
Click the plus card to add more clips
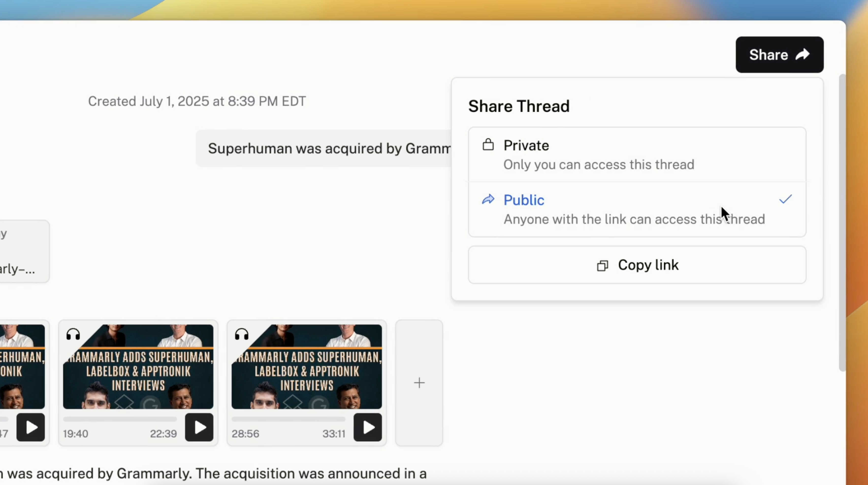pos(419,383)
